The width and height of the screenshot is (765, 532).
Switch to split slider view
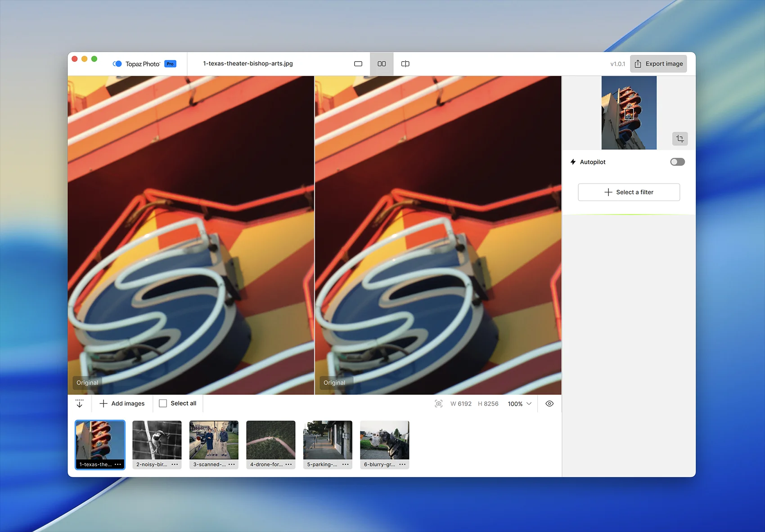(x=405, y=64)
